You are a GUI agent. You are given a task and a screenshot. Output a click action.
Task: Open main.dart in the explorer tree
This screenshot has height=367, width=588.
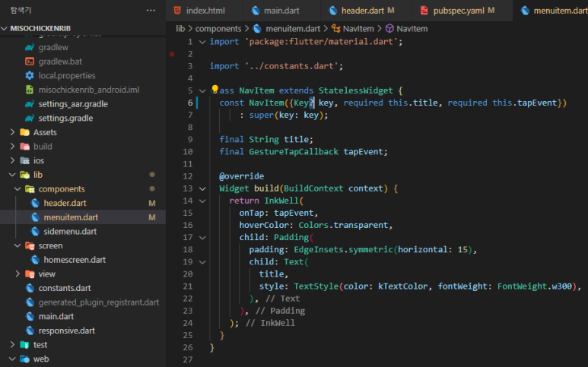coord(56,316)
